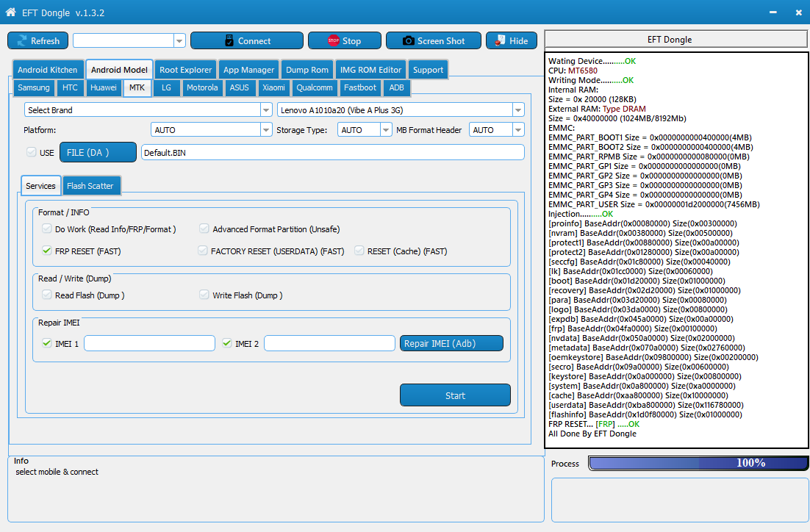Select the ASUS brand tab

point(239,87)
